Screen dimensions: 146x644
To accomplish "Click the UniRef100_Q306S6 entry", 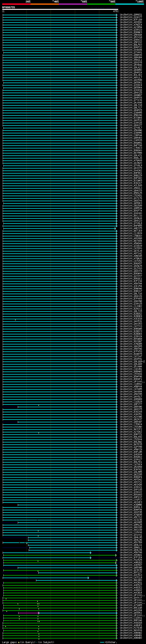I will (131, 90).
